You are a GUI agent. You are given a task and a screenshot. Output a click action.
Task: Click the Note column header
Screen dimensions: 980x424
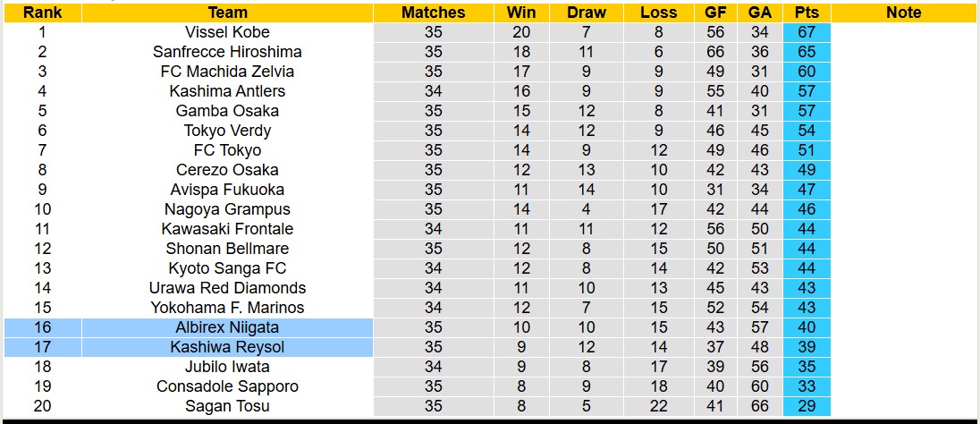pyautogui.click(x=904, y=13)
